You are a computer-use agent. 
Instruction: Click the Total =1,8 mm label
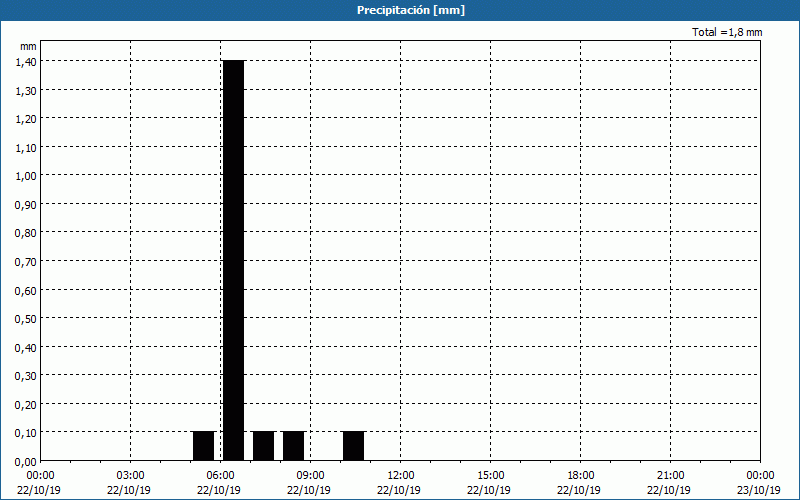(727, 32)
